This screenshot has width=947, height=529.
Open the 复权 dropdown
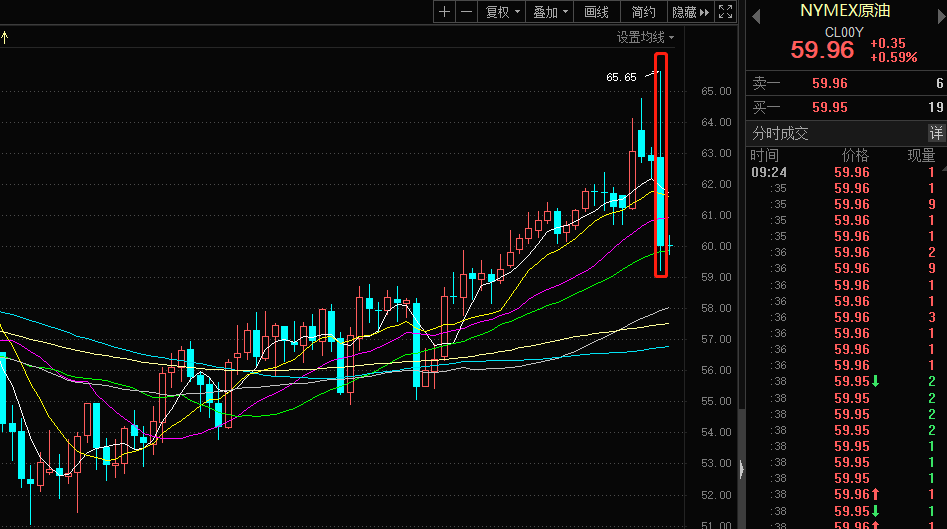502,11
